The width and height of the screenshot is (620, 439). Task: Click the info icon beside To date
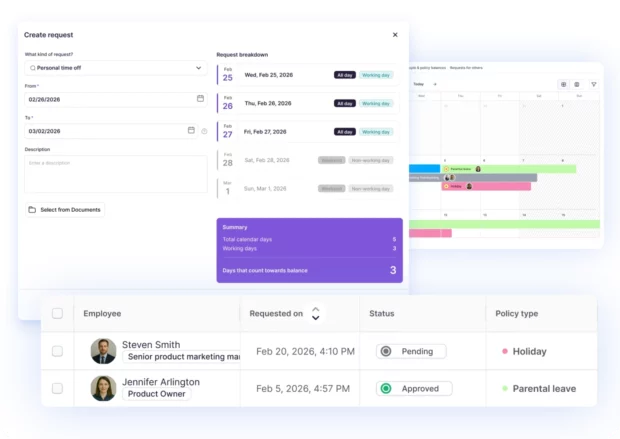204,131
